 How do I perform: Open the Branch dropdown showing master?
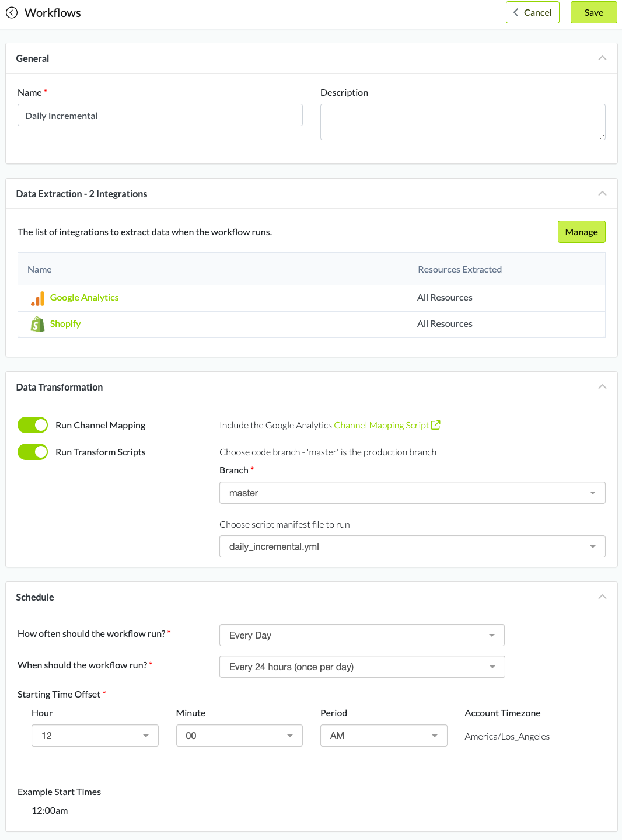pos(412,493)
